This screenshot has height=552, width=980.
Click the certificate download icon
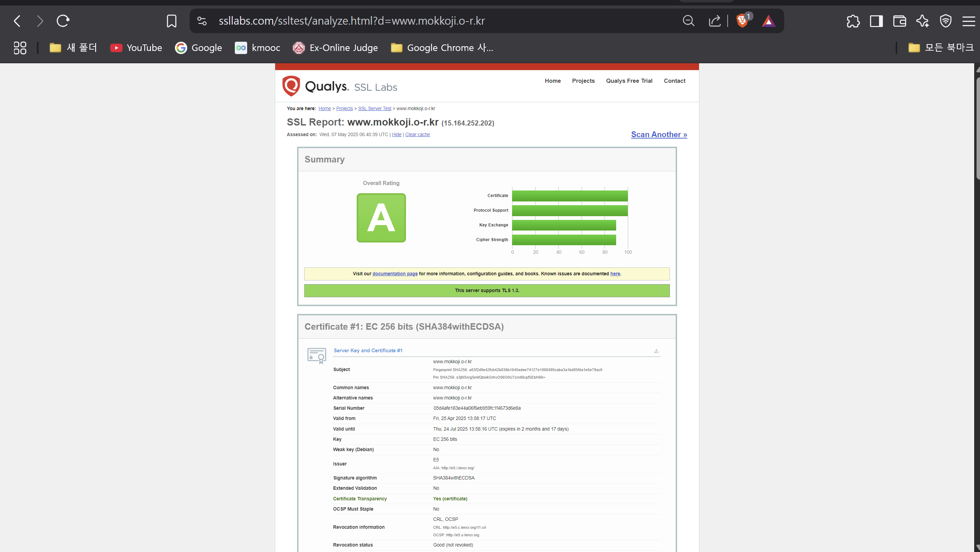[656, 351]
